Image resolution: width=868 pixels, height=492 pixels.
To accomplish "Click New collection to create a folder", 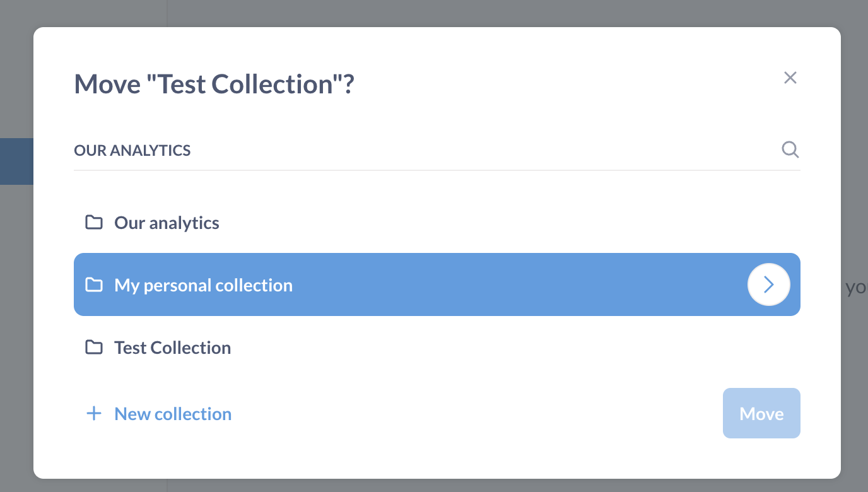I will point(172,413).
